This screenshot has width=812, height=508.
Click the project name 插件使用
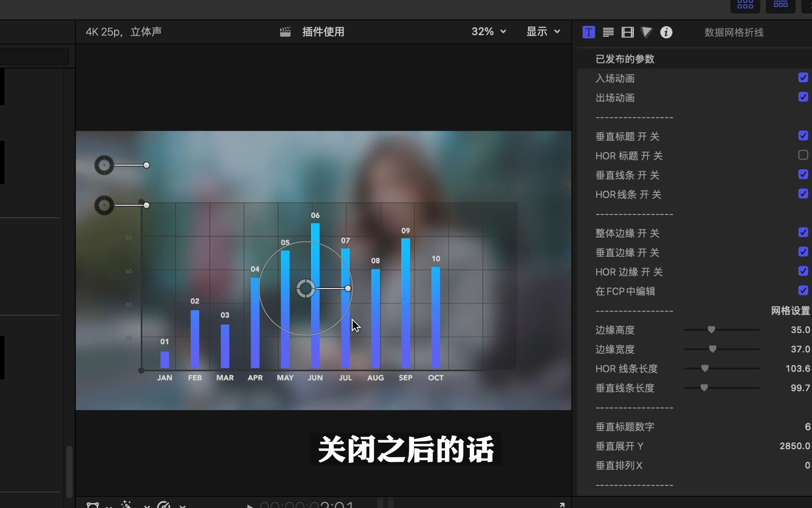coord(323,32)
